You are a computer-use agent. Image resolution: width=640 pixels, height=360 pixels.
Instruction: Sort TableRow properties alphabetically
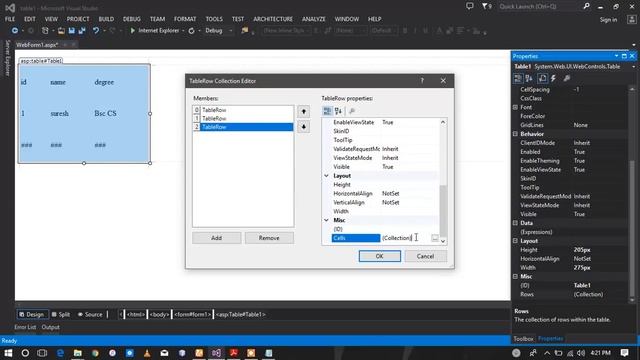[338, 111]
